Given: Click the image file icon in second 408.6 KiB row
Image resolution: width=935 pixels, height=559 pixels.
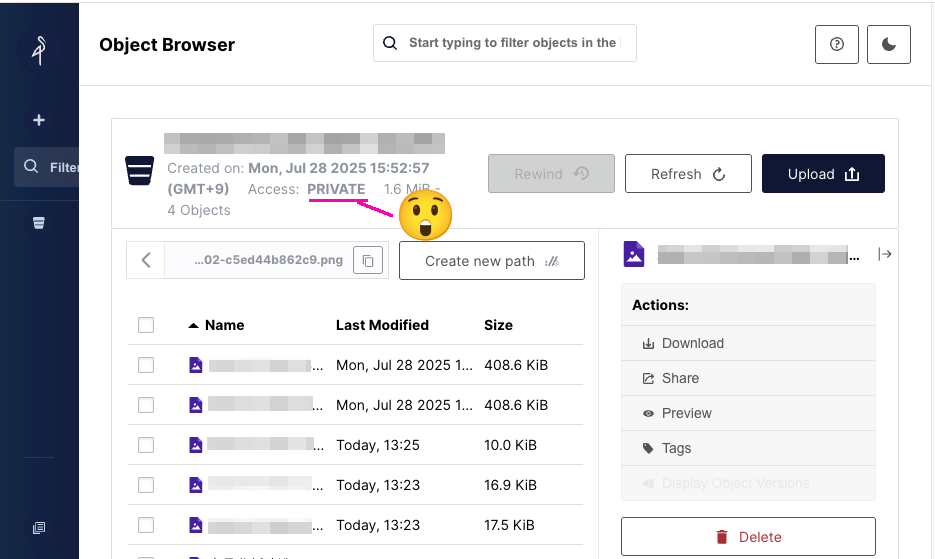Looking at the screenshot, I should pos(196,405).
